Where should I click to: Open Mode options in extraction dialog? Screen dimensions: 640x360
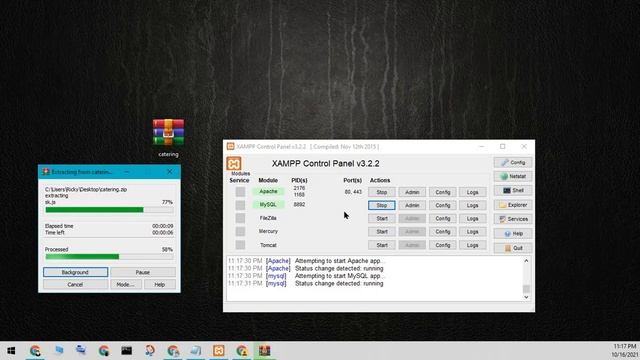pyautogui.click(x=126, y=284)
